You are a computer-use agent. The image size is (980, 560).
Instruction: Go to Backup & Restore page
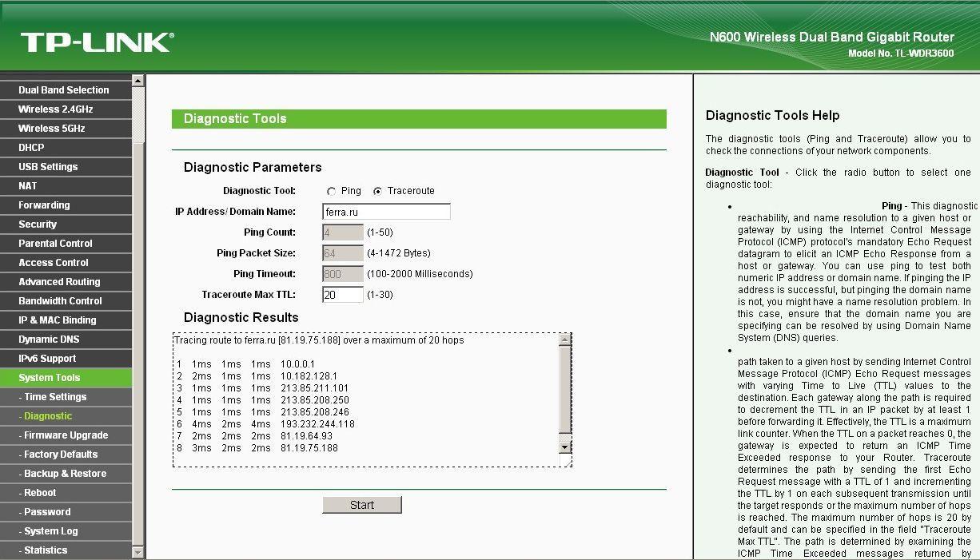point(65,474)
